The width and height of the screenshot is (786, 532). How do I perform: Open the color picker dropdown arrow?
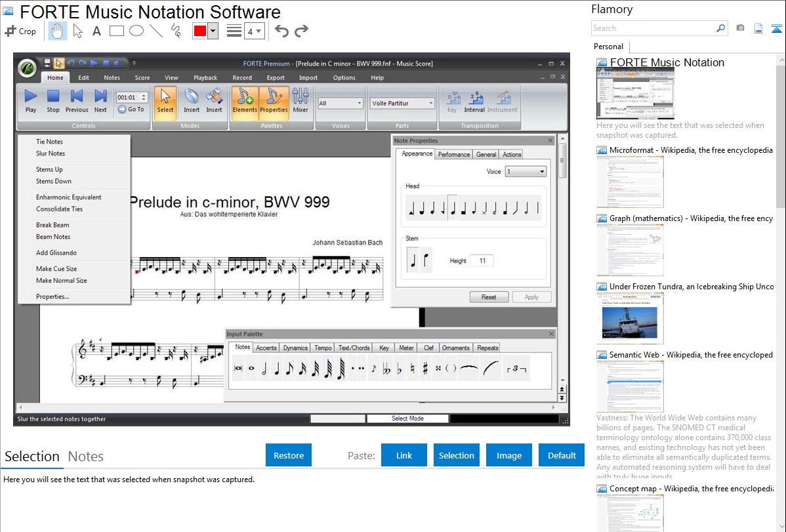coord(213,31)
